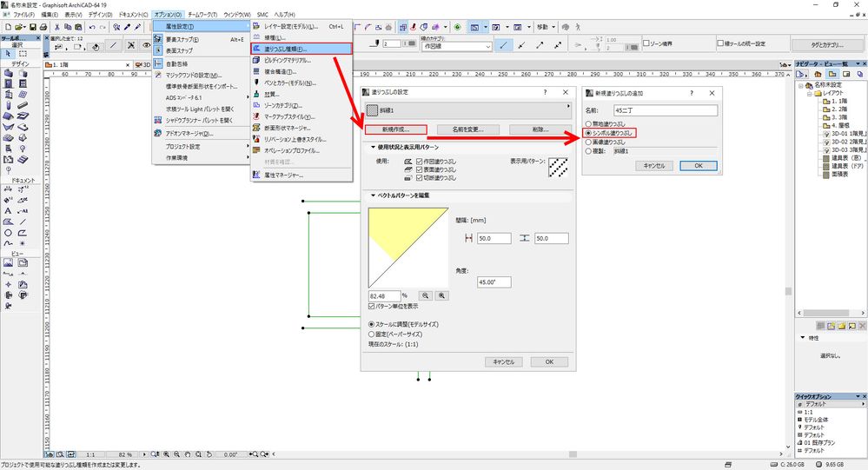The image size is (868, 470).
Task: Click the 表示用パターン swatch
Action: click(558, 168)
